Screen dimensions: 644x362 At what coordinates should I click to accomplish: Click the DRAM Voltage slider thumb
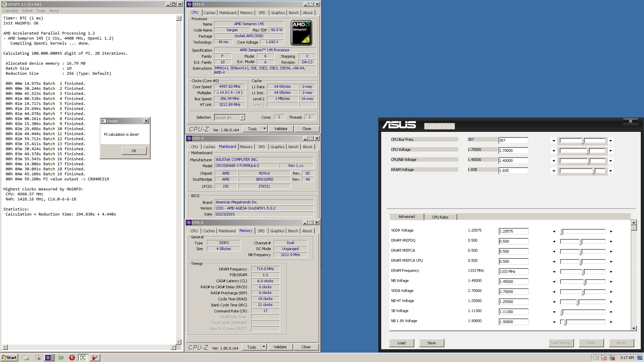click(594, 171)
